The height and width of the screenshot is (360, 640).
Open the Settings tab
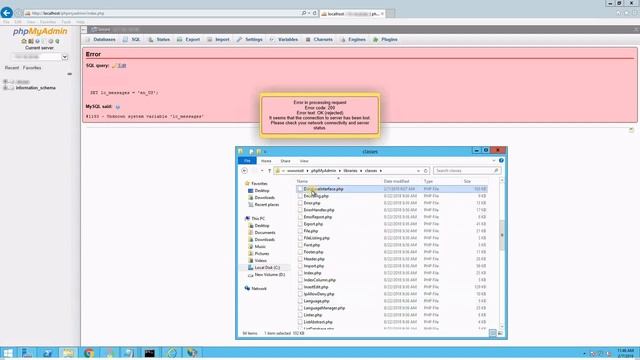point(249,40)
